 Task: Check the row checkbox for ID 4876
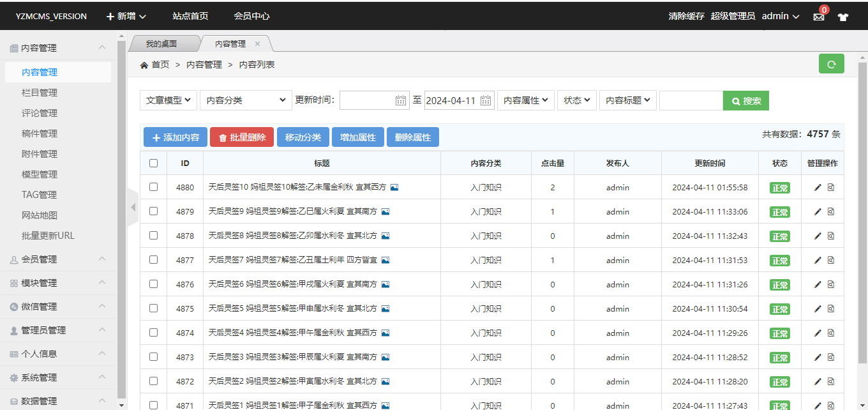point(153,284)
